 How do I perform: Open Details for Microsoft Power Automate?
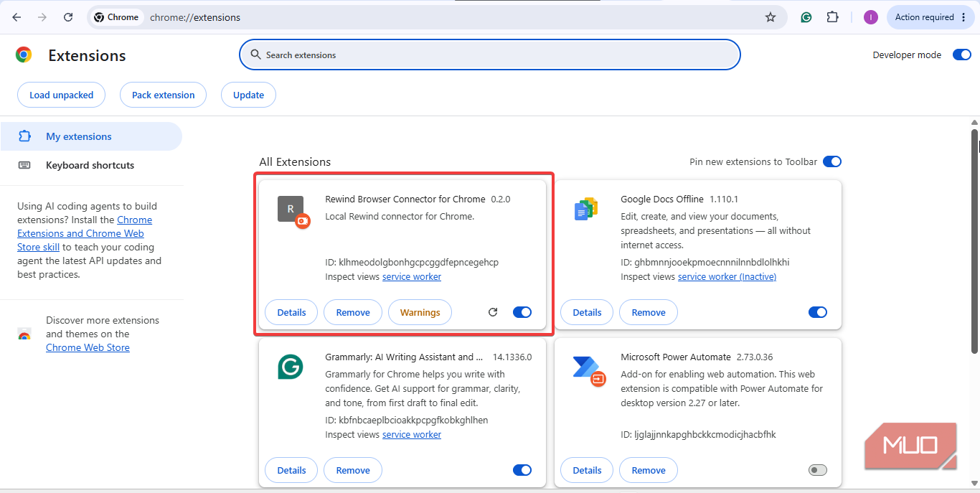tap(587, 470)
